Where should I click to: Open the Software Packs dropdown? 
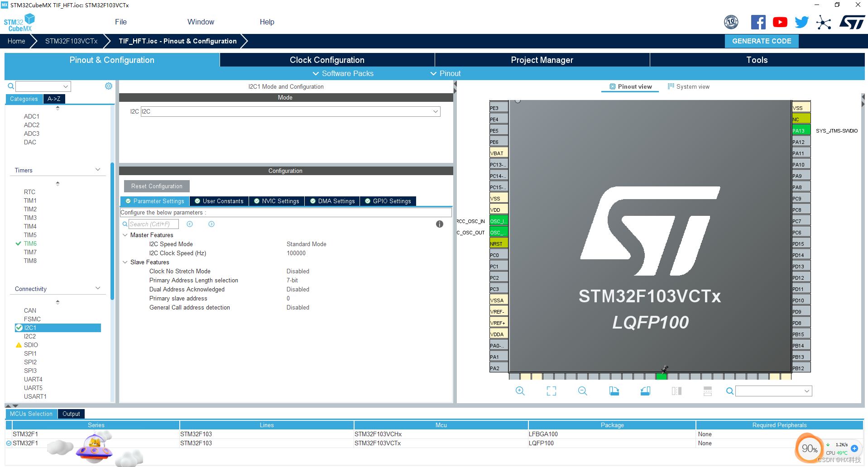pyautogui.click(x=343, y=73)
